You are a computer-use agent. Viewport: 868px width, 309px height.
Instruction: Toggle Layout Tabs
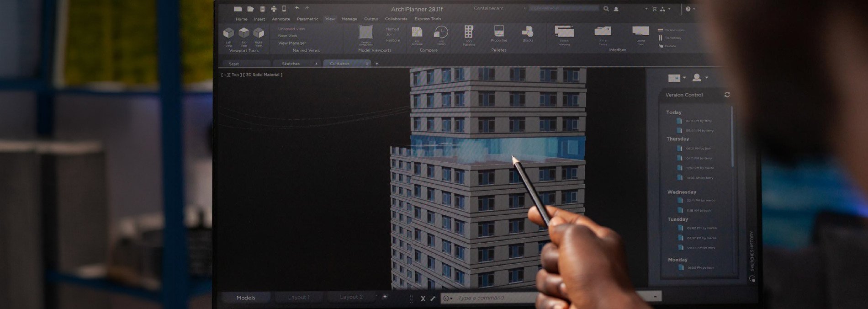640,36
